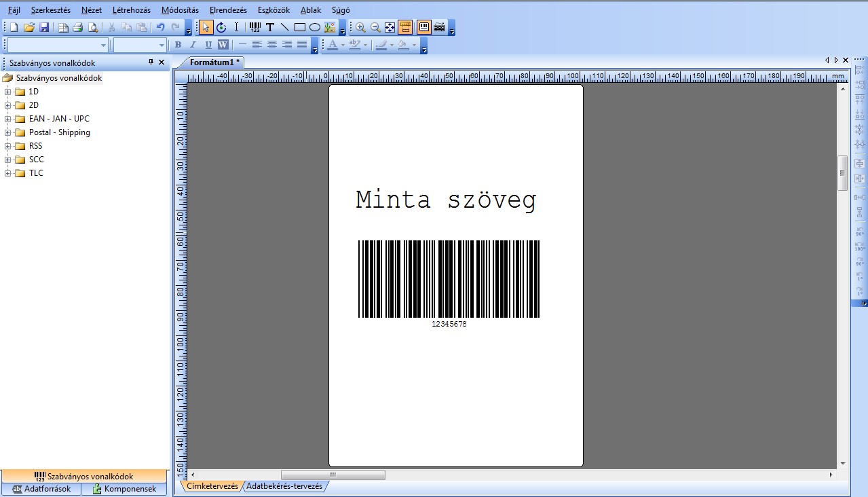Screen dimensions: 868x497
Task: Expand the EAN - JAN - UPC folder
Action: pyautogui.click(x=8, y=119)
